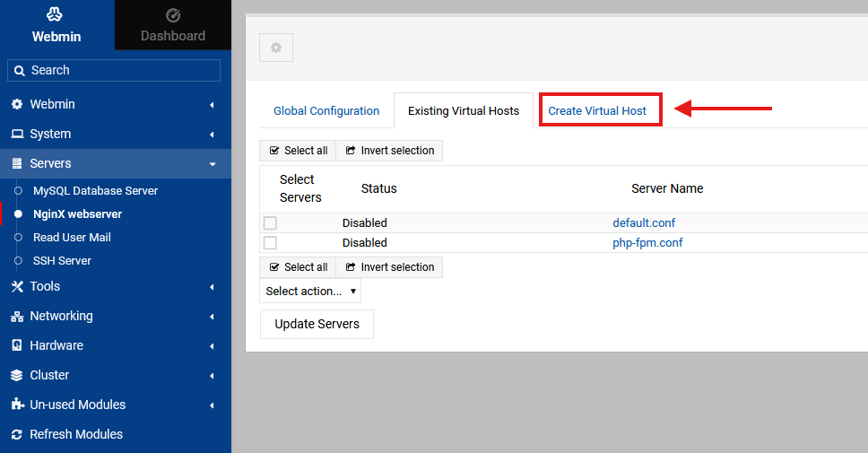Open the Select action dropdown
The image size is (868, 453).
(x=310, y=291)
